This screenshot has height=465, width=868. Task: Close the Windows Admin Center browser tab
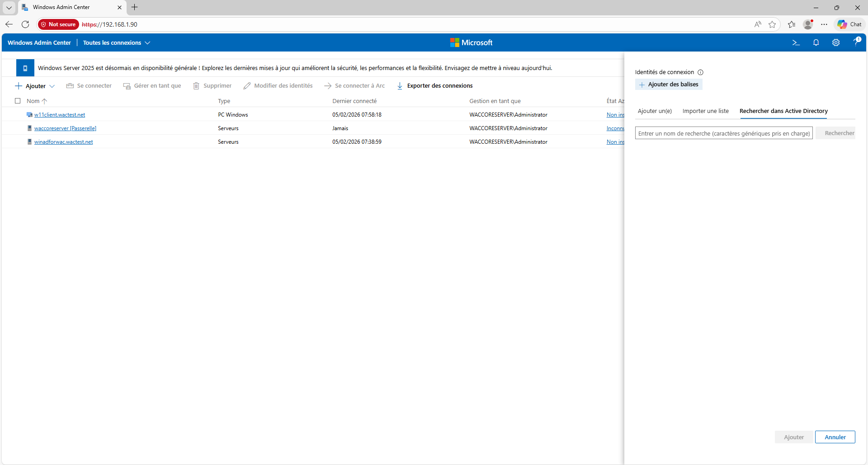click(119, 8)
